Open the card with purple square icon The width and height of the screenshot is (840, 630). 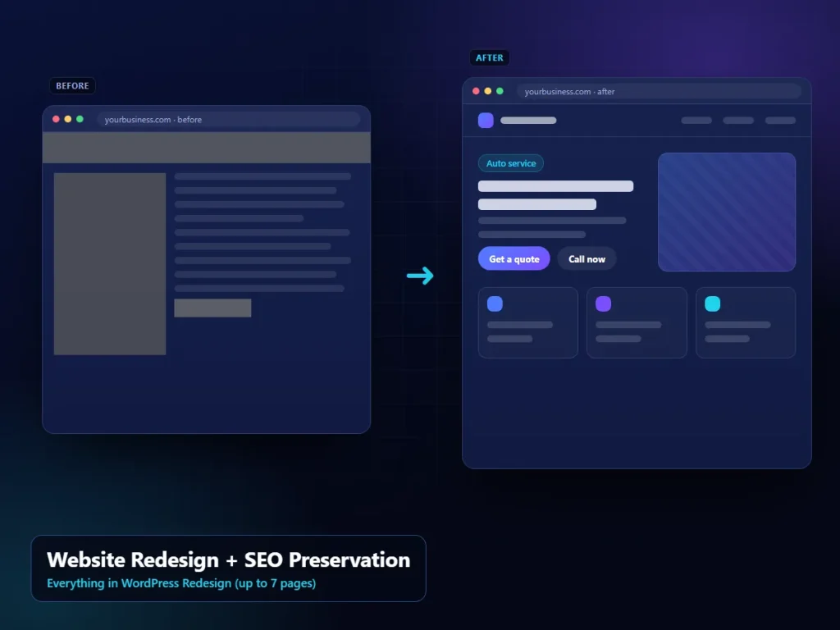[637, 322]
